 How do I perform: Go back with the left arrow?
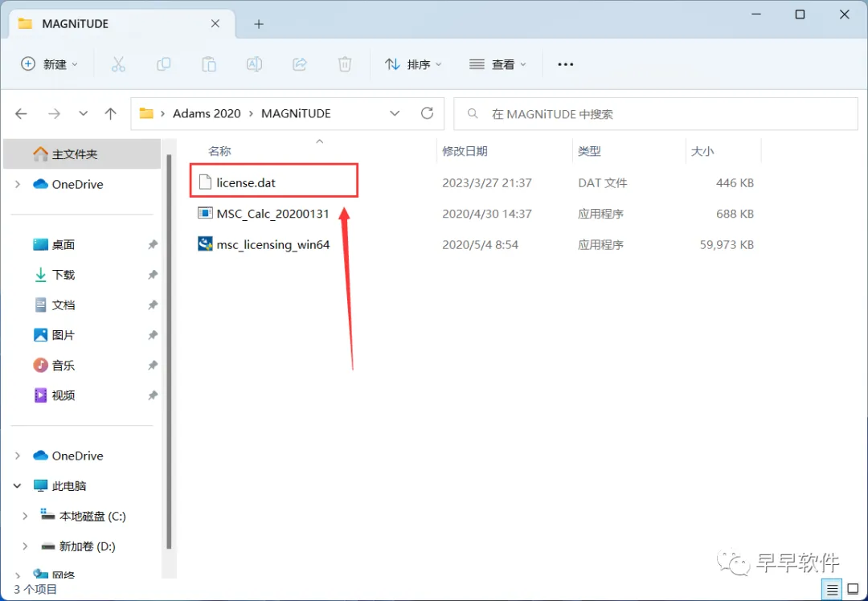tap(21, 114)
